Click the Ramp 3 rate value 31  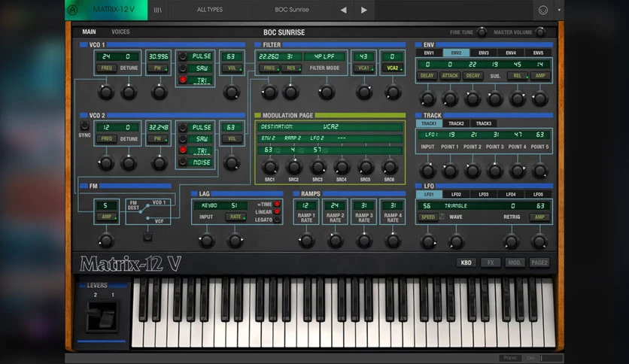(x=364, y=205)
